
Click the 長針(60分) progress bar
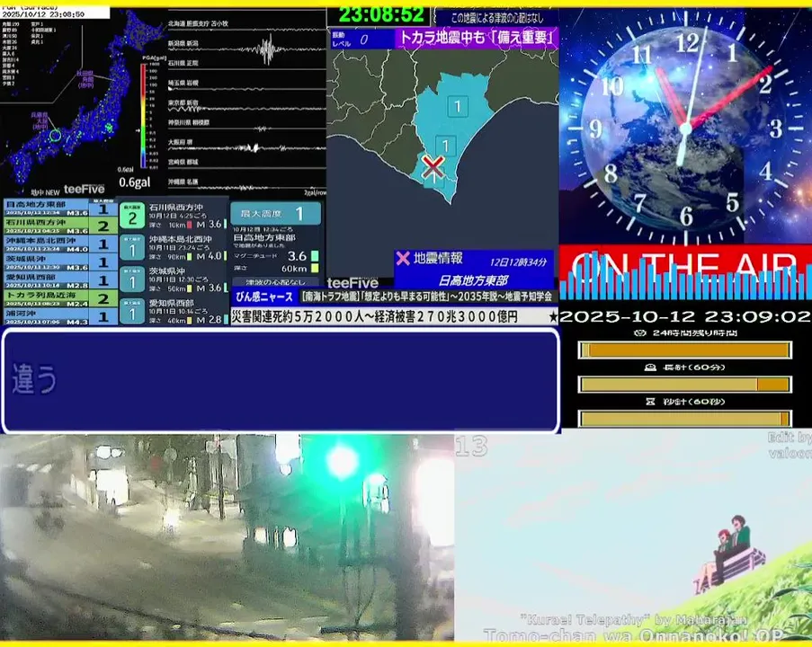pyautogui.click(x=685, y=384)
